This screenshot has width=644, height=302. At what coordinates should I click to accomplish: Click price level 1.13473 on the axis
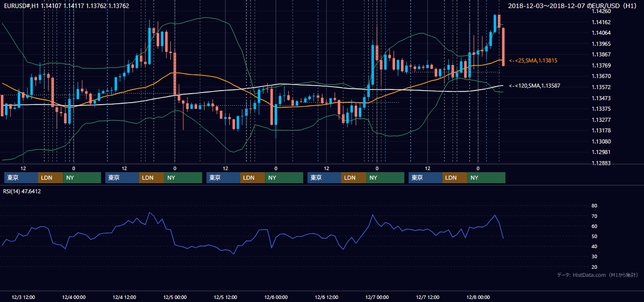click(x=601, y=98)
